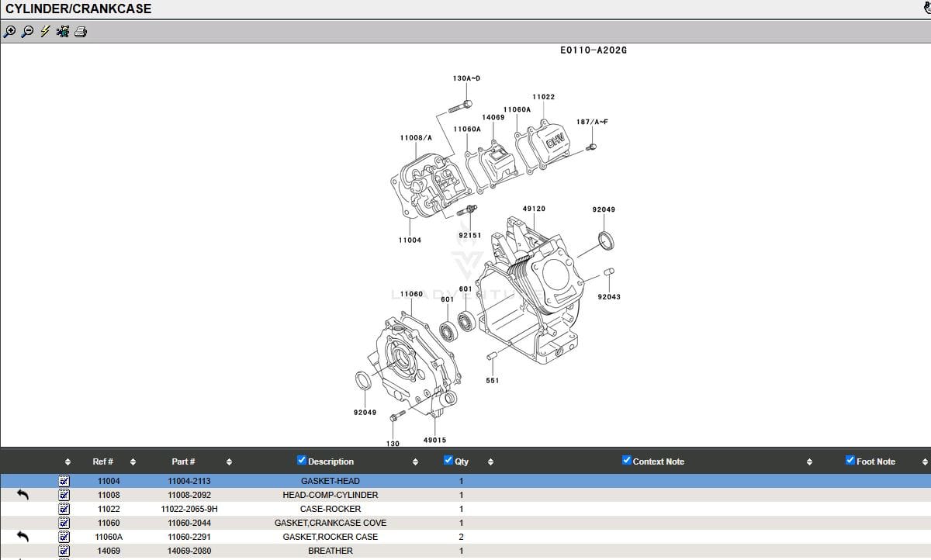Viewport: 931px width, 560px height.
Task: Disable the Context Note column checkbox
Action: click(x=627, y=461)
